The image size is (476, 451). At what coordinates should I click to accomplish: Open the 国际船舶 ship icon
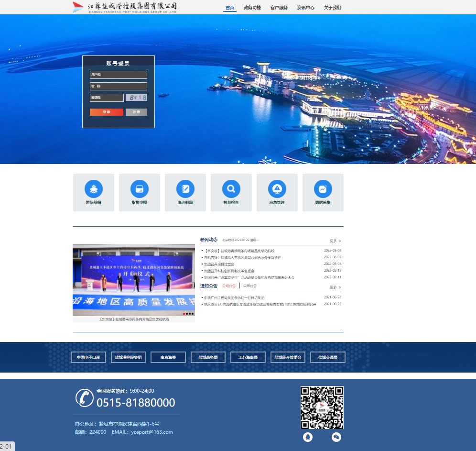tap(93, 189)
